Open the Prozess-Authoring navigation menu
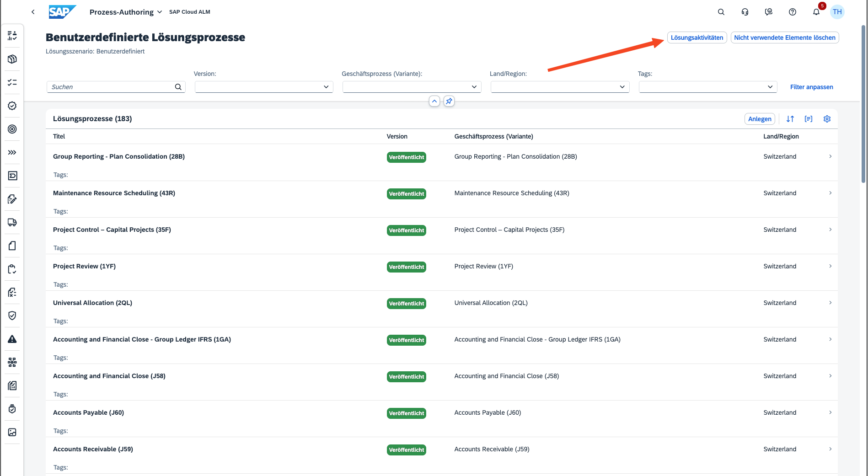 pos(126,12)
